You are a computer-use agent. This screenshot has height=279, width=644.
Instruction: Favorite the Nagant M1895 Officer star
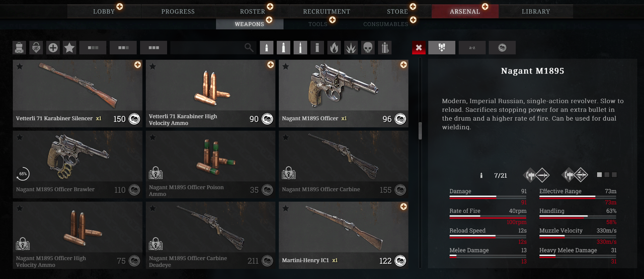[x=286, y=66]
